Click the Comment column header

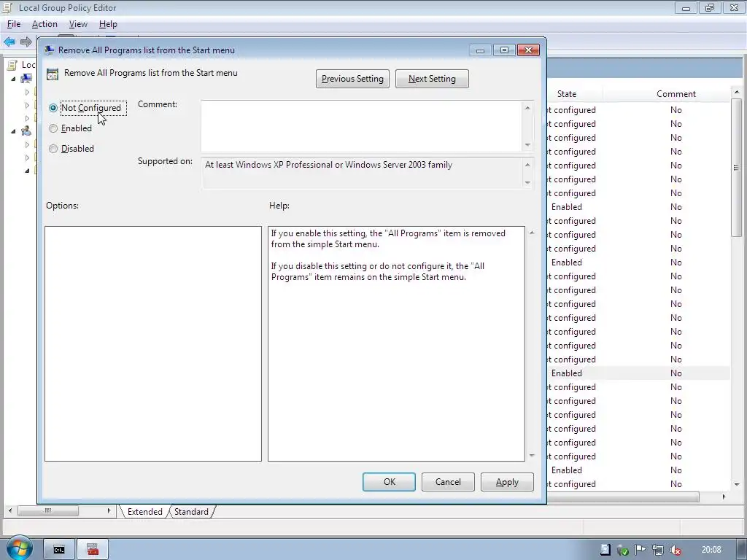pyautogui.click(x=676, y=94)
